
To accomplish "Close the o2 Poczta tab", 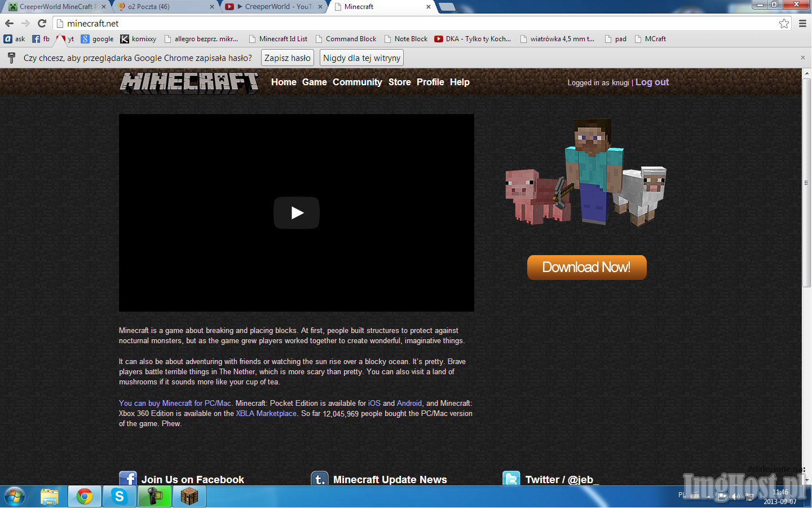I will tap(212, 7).
